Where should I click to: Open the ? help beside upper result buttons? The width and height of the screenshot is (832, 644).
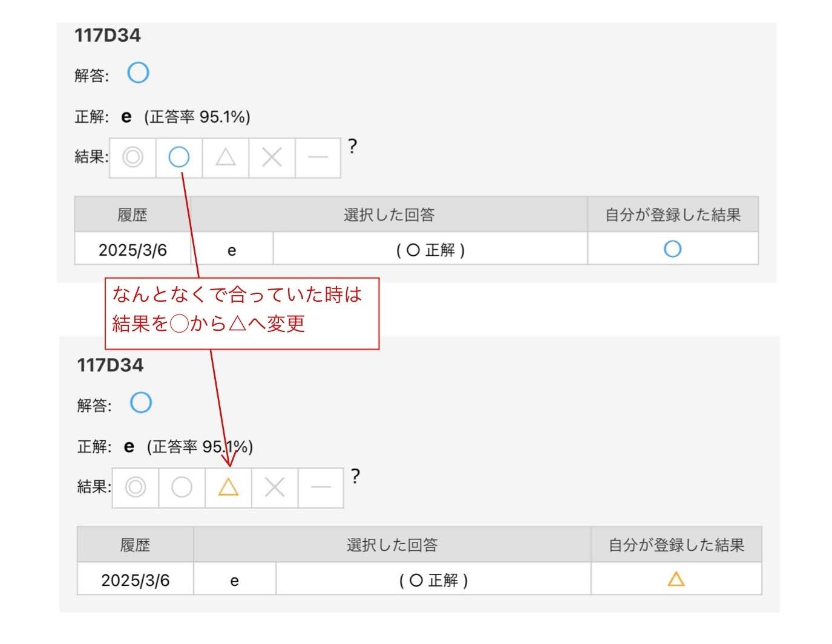[x=353, y=146]
